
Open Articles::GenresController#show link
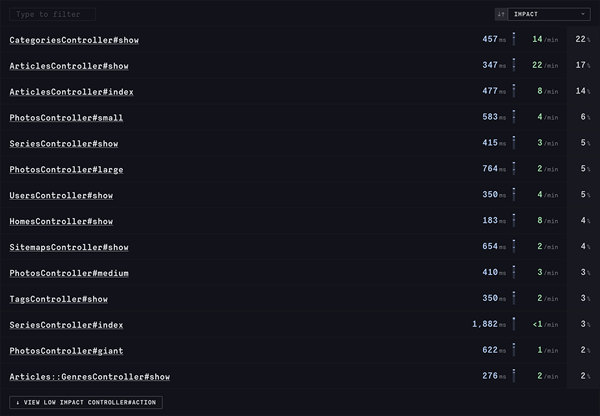90,377
